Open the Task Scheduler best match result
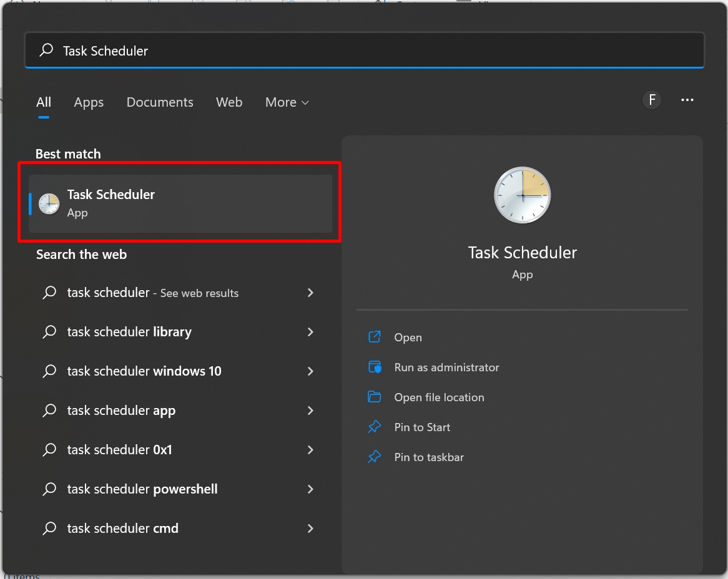Viewport: 728px width, 579px height. (x=180, y=203)
